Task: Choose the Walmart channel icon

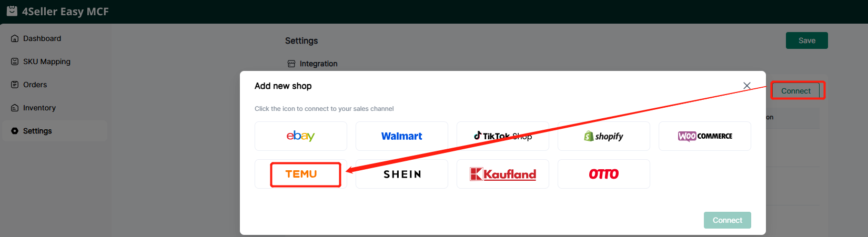Action: pos(401,136)
